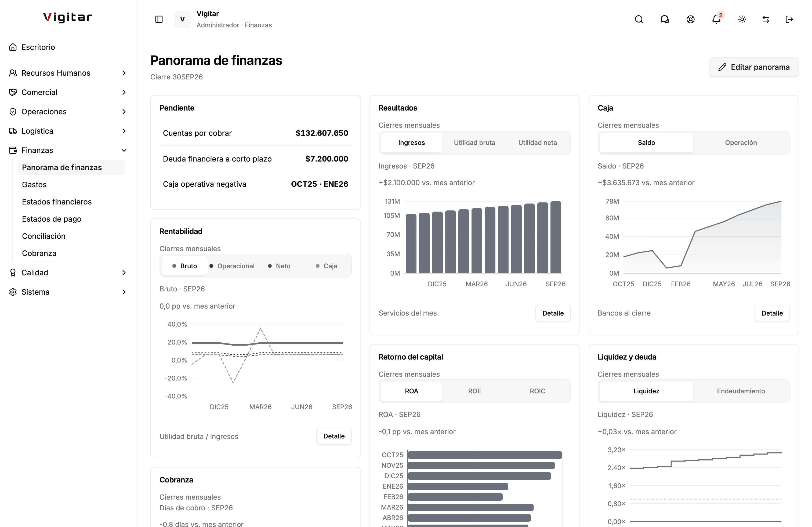Click the switch arrows icon
Screen dimensions: 812x527
(x=766, y=19)
